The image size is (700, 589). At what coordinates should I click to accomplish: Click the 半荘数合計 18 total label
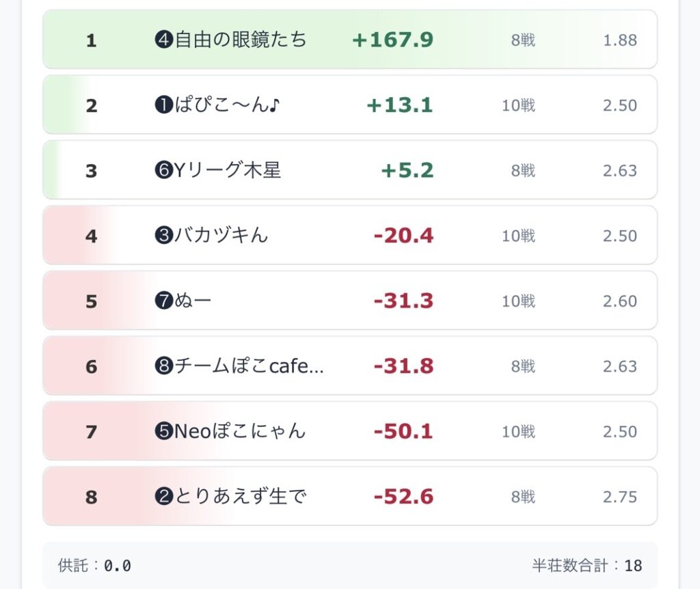pyautogui.click(x=587, y=566)
